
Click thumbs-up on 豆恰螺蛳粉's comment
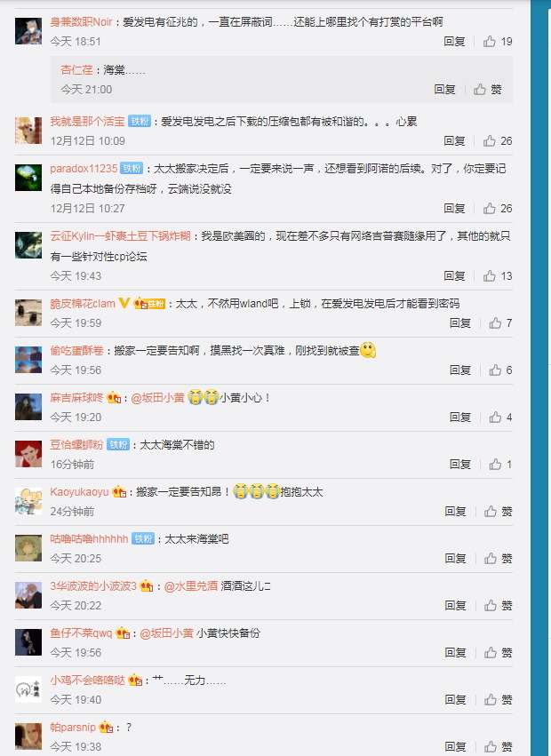click(500, 465)
